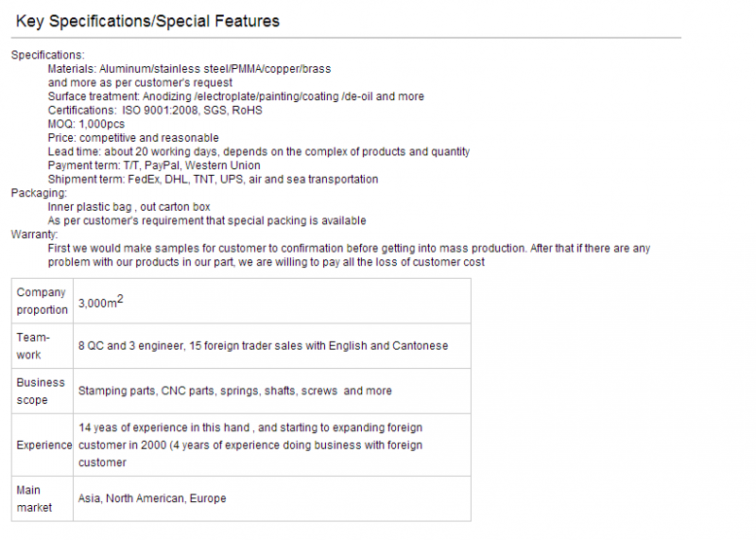Click the Main market label cell
The image size is (756, 540).
43,498
